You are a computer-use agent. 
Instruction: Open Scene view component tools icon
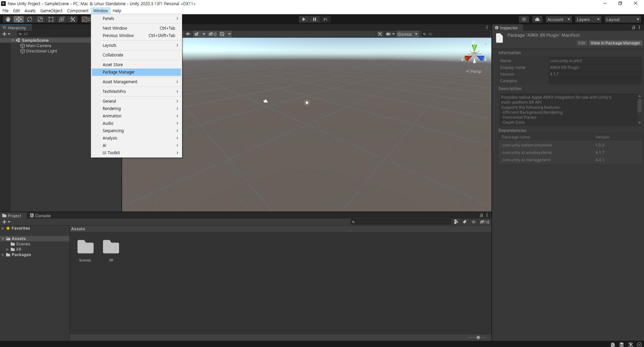(380, 34)
